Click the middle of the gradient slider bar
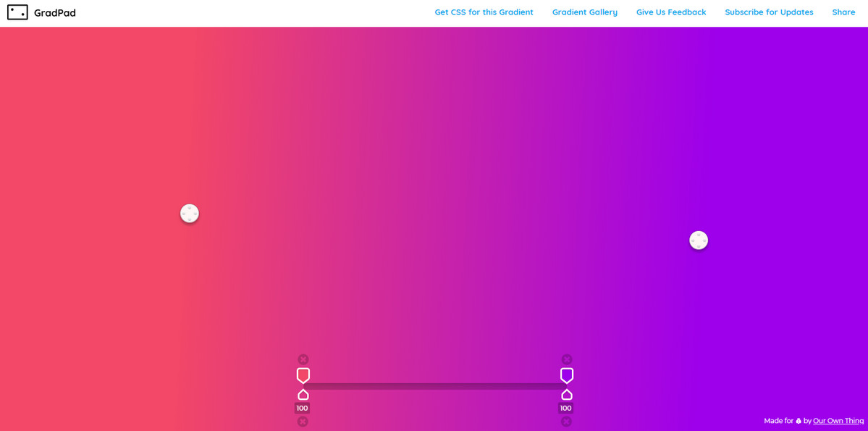The width and height of the screenshot is (868, 431). coord(434,386)
